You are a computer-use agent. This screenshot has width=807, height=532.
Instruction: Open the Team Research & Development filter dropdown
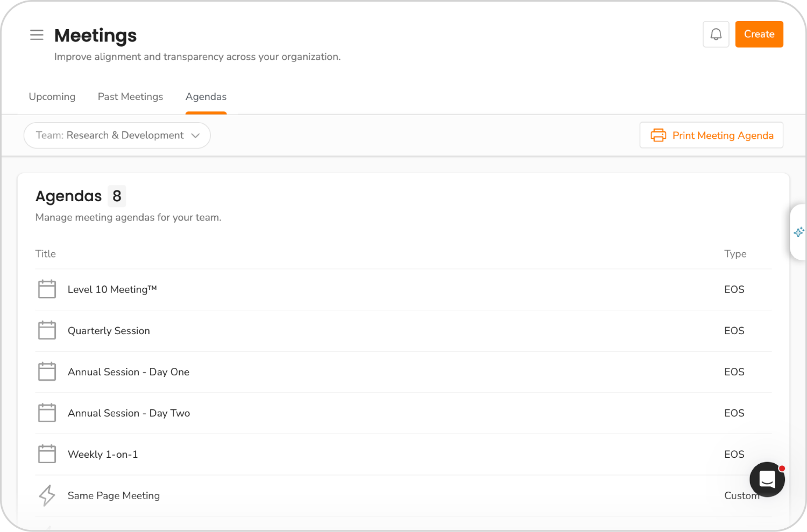click(x=117, y=135)
